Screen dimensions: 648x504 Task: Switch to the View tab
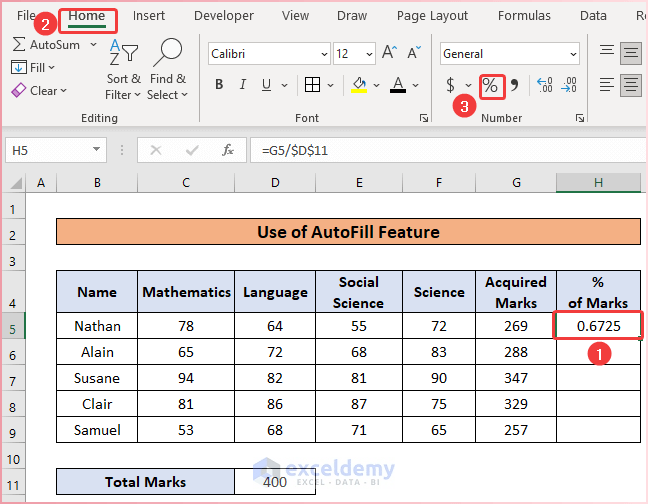(295, 16)
